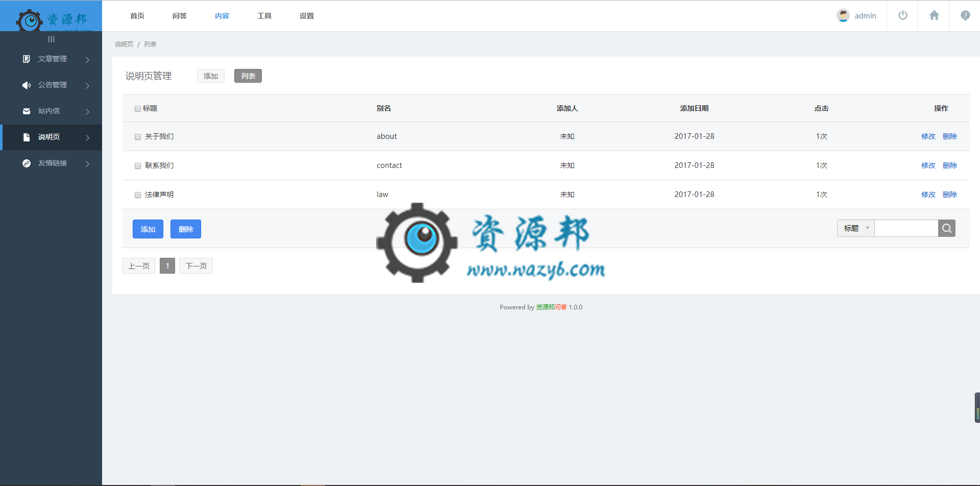This screenshot has height=486, width=980.
Task: Click the 点击 column header
Action: pyautogui.click(x=821, y=108)
